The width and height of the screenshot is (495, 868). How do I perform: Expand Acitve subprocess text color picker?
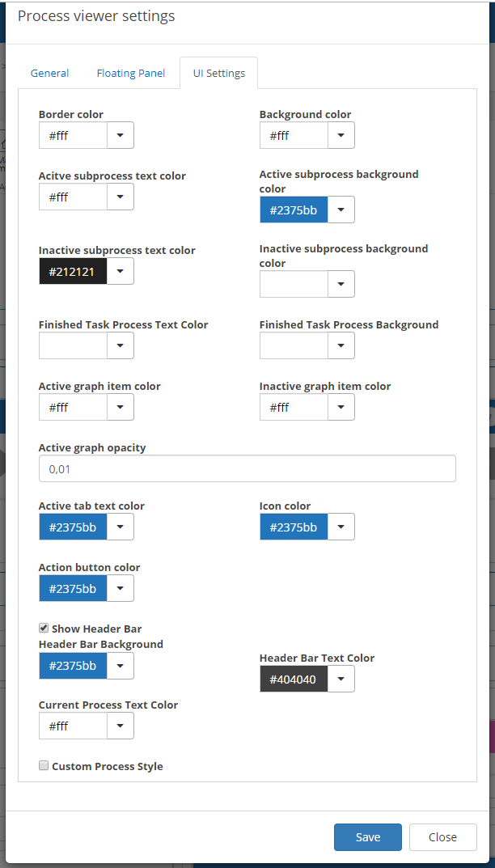(x=121, y=197)
